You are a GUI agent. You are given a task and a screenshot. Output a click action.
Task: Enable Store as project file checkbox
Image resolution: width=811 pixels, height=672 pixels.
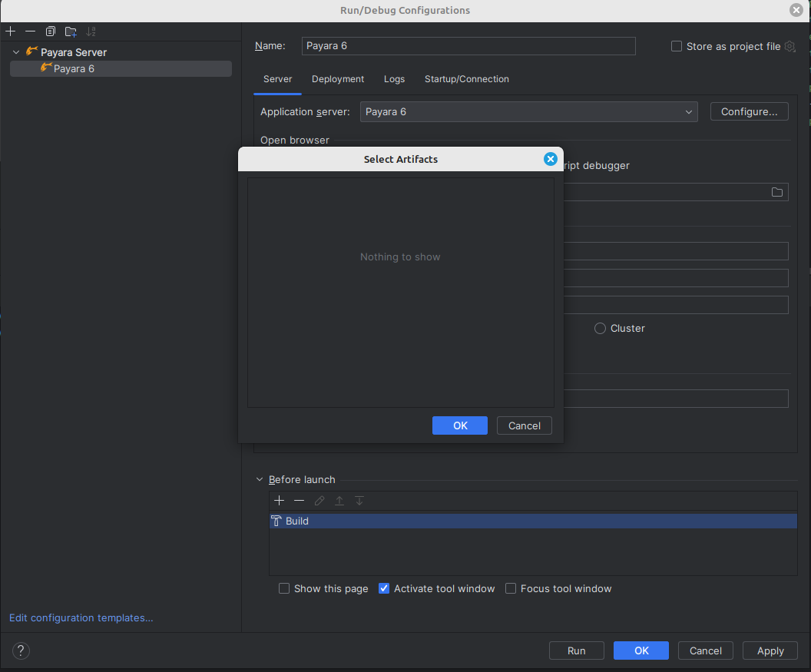(x=677, y=46)
